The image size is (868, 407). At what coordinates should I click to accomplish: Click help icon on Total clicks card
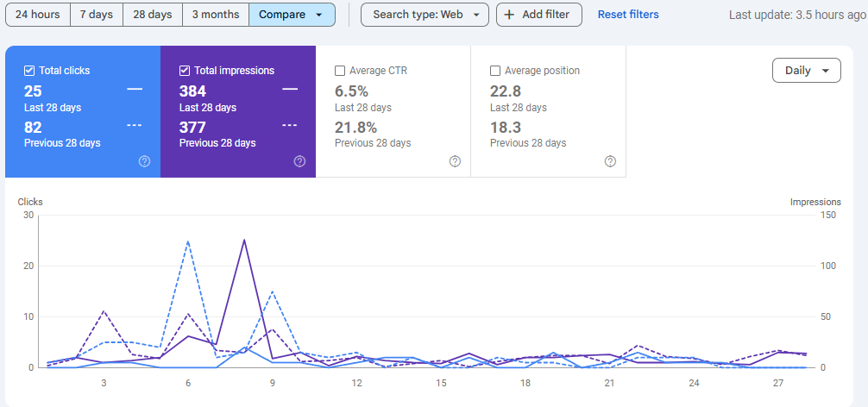(x=144, y=161)
